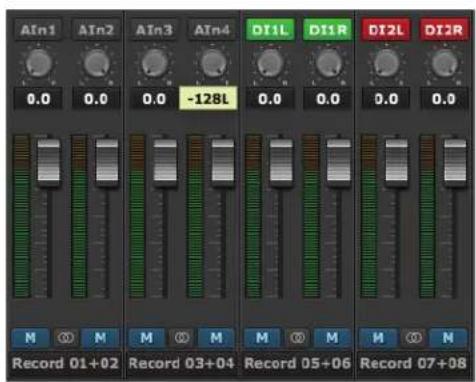Click the AIn3 gain value field 0.0
This screenshot has width=476, height=382.
click(154, 99)
